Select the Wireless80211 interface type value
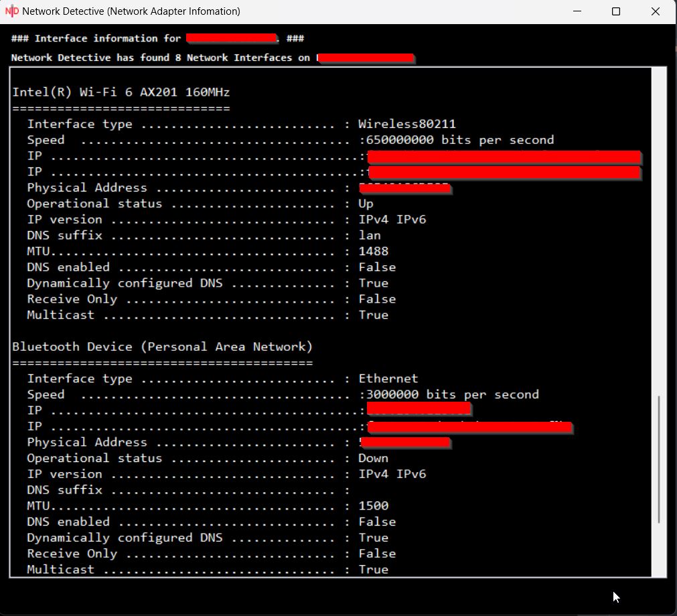Image resolution: width=677 pixels, height=616 pixels. tap(407, 124)
